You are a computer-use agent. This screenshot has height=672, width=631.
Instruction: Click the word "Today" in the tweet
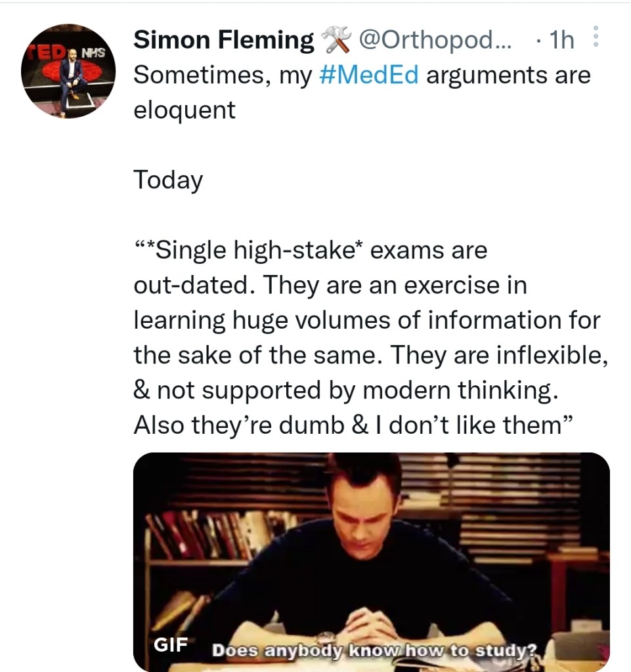(x=168, y=180)
